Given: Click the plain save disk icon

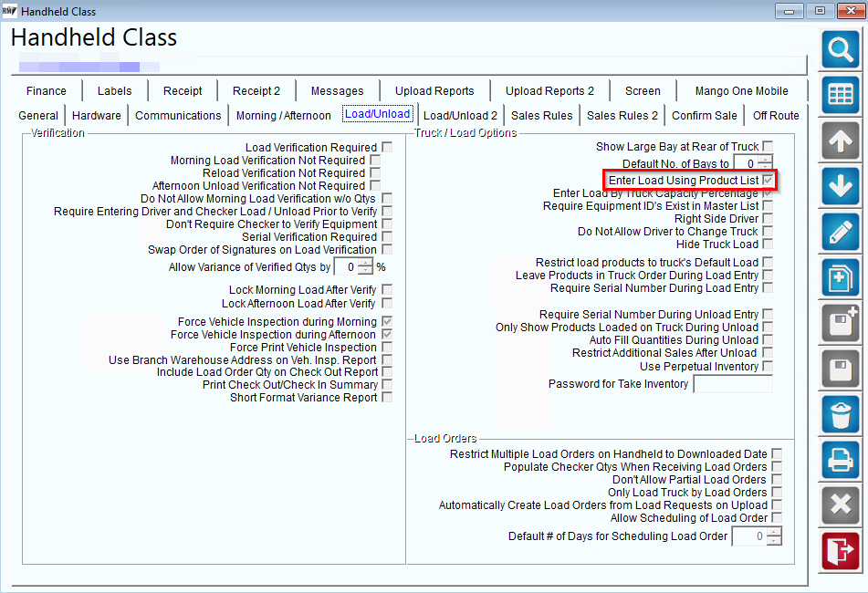Looking at the screenshot, I should click(x=841, y=369).
